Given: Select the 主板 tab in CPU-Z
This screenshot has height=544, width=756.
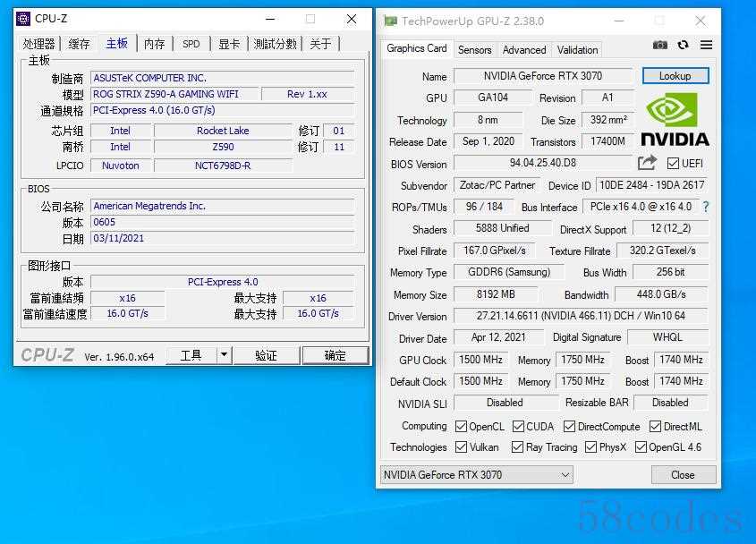Looking at the screenshot, I should (117, 44).
